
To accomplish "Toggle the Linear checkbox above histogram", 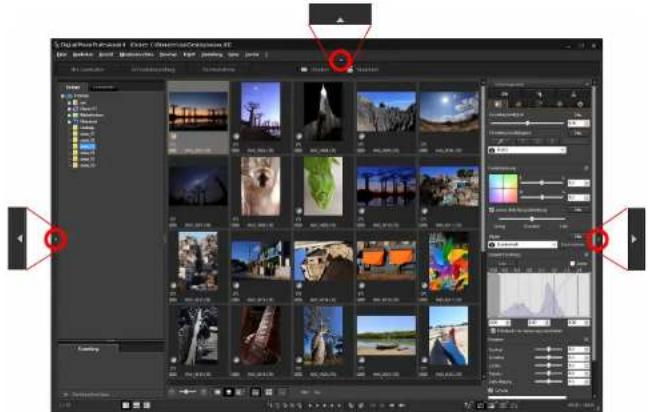I will point(573,263).
